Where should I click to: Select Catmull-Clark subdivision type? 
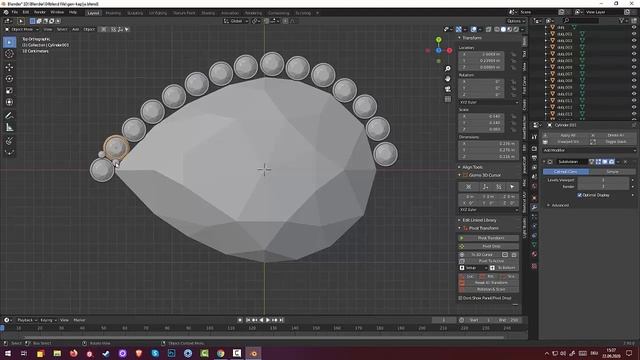coord(566,172)
